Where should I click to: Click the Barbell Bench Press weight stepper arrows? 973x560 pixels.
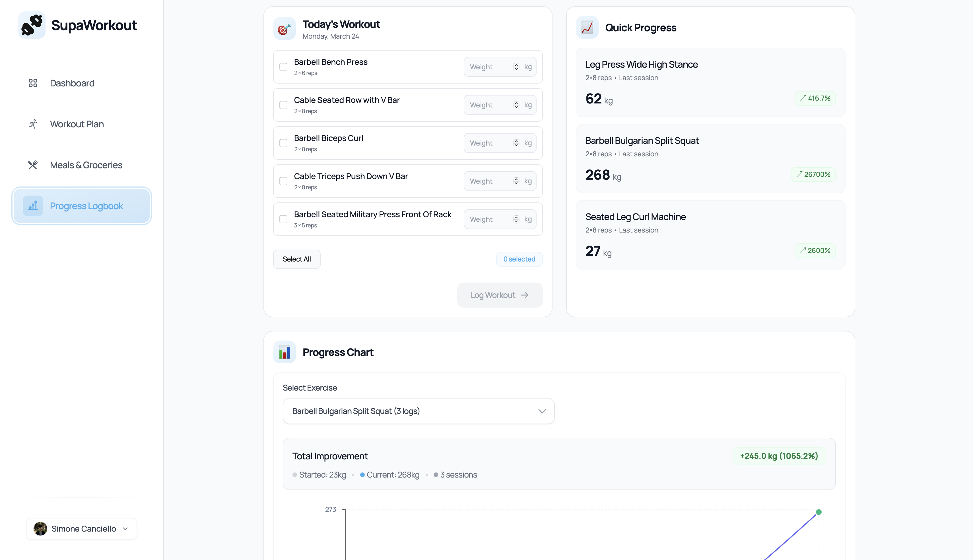point(516,67)
